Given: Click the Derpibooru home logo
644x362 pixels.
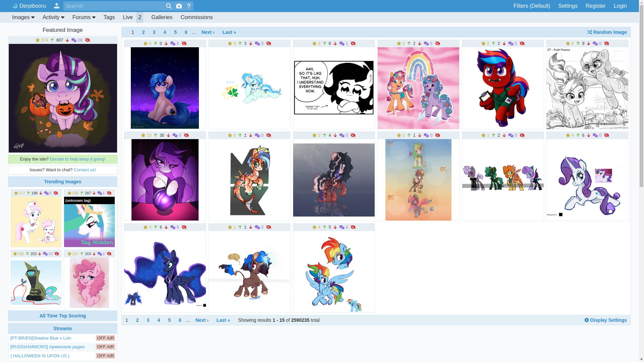Looking at the screenshot, I should tap(29, 6).
